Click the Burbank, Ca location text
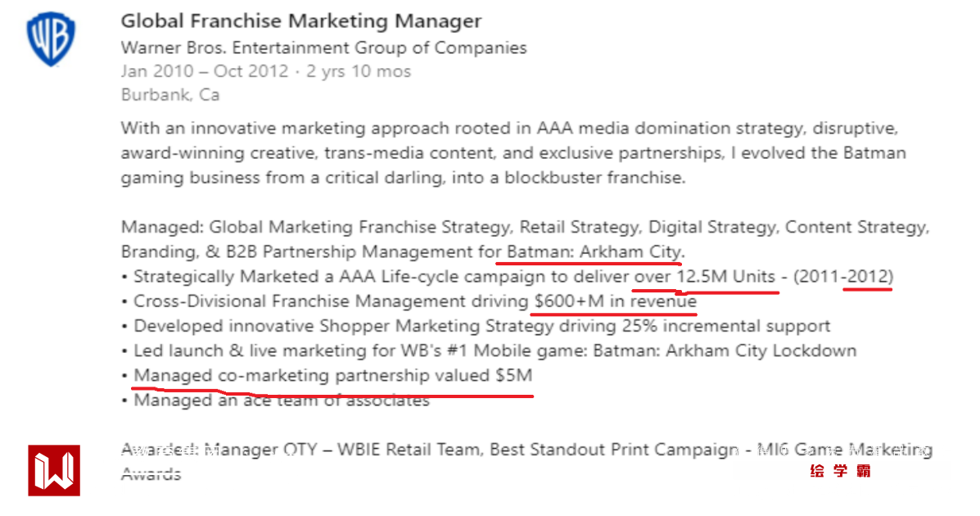This screenshot has width=980, height=516. pyautogui.click(x=170, y=95)
